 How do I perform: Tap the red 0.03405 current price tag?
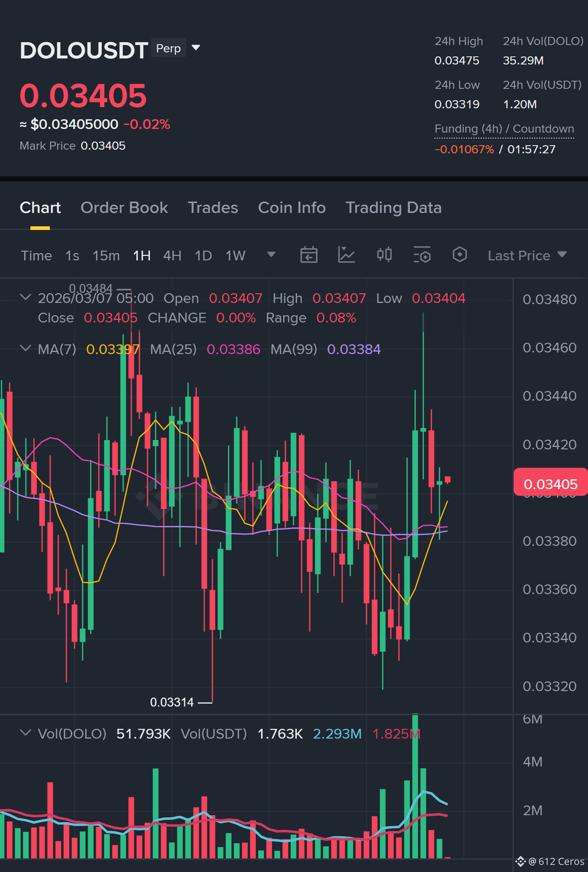point(550,483)
